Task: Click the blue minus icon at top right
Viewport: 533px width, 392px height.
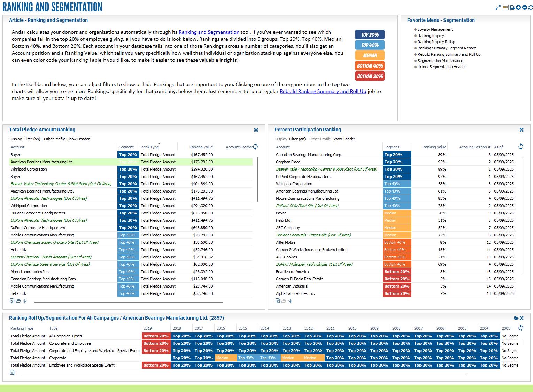Action: tap(525, 7)
